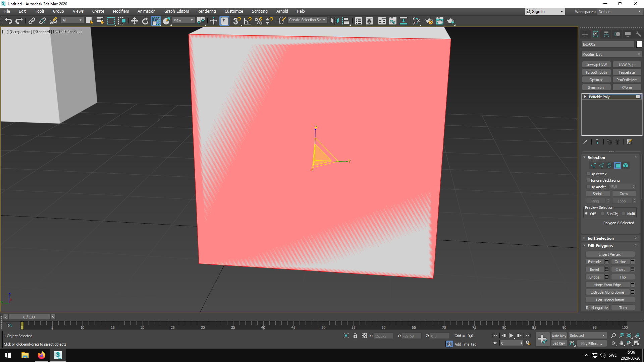
Task: Enable the Ignore Backfacing checkbox
Action: 588,180
